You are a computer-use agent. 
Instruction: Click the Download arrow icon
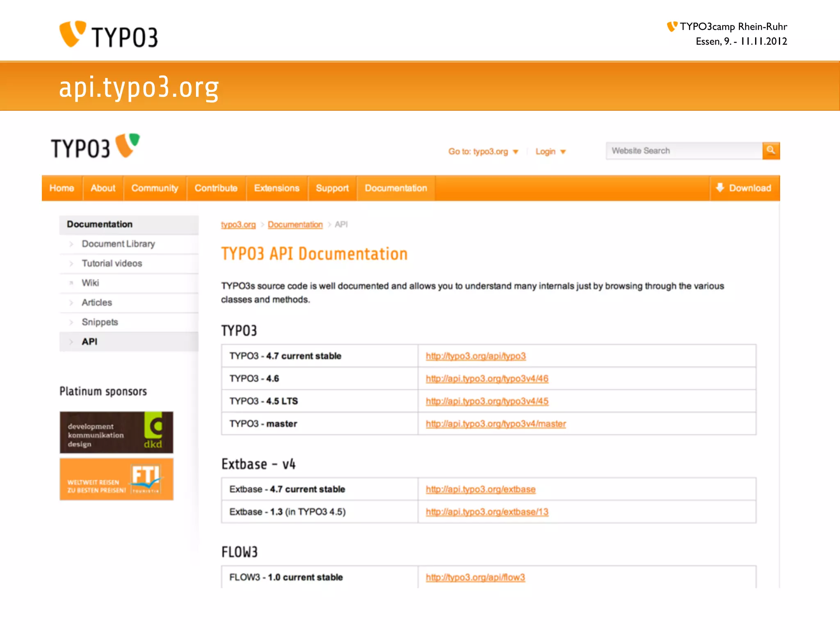click(720, 187)
